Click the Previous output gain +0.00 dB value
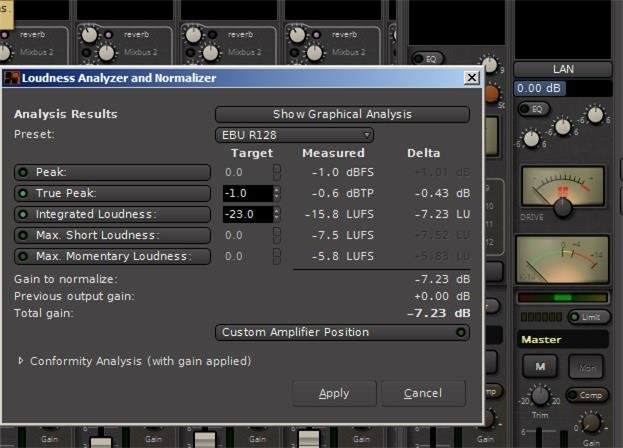Viewport: 623px width, 448px height. click(442, 296)
